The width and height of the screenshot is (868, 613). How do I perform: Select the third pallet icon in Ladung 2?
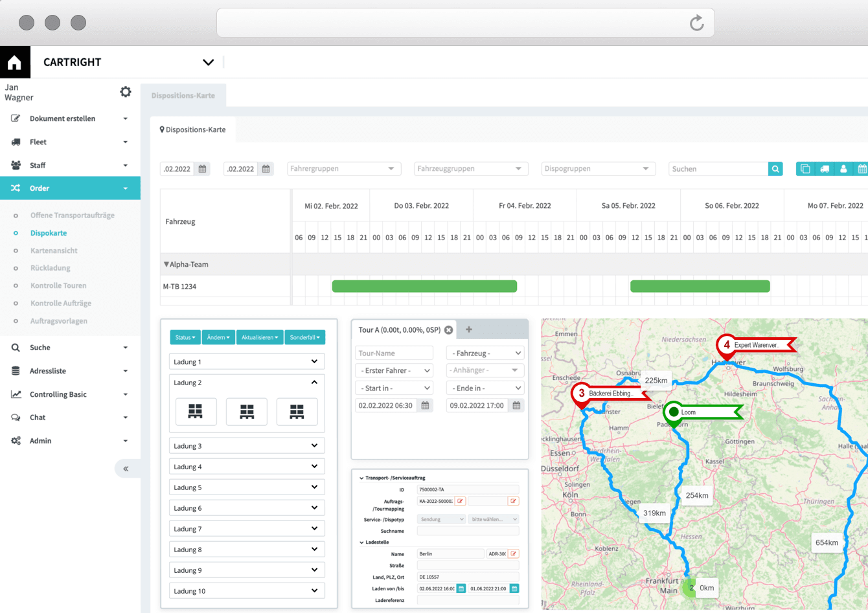tap(297, 412)
